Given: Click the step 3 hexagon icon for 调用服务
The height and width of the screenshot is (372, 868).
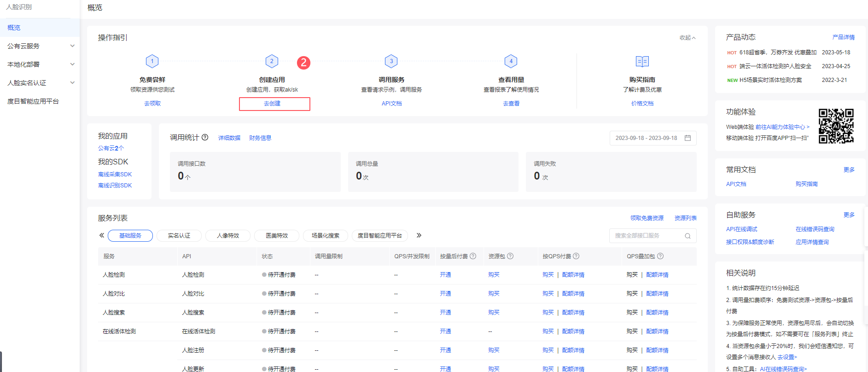Looking at the screenshot, I should (x=391, y=61).
